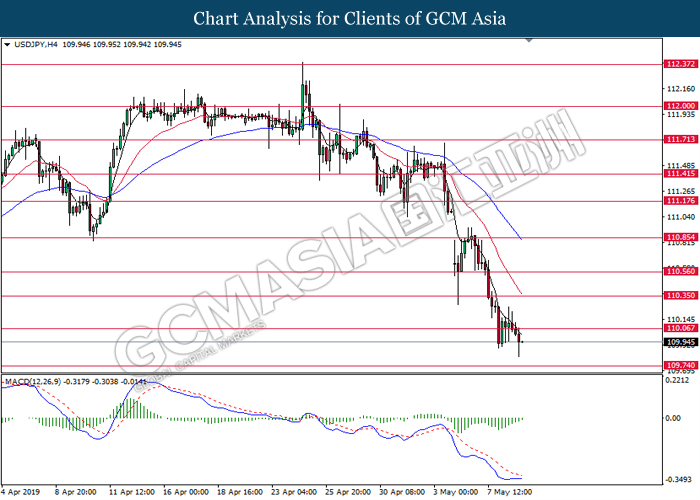The image size is (700, 500).
Task: Click the 16 Apr 00:00 time label
Action: click(x=186, y=492)
